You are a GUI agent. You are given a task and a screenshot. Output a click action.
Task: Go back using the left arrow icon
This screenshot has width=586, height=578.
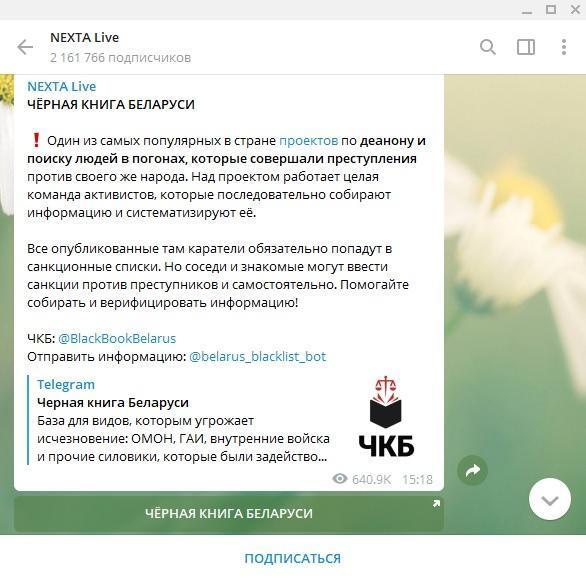click(25, 47)
